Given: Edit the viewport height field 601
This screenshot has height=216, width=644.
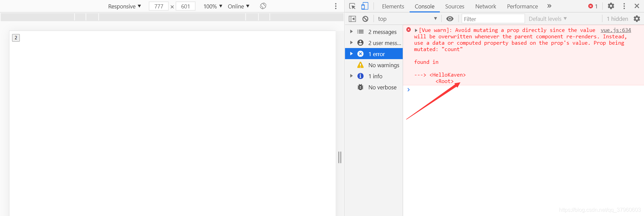Looking at the screenshot, I should 186,6.
